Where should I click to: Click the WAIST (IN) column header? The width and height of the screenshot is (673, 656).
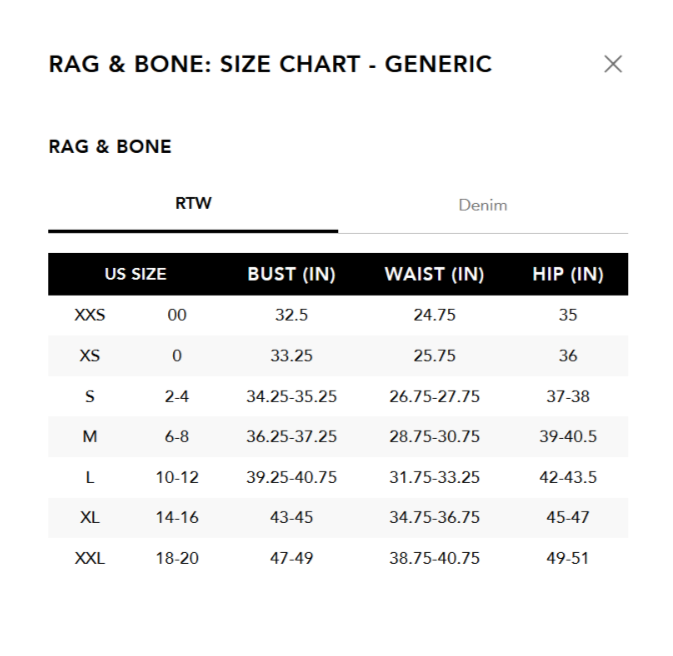coord(434,274)
